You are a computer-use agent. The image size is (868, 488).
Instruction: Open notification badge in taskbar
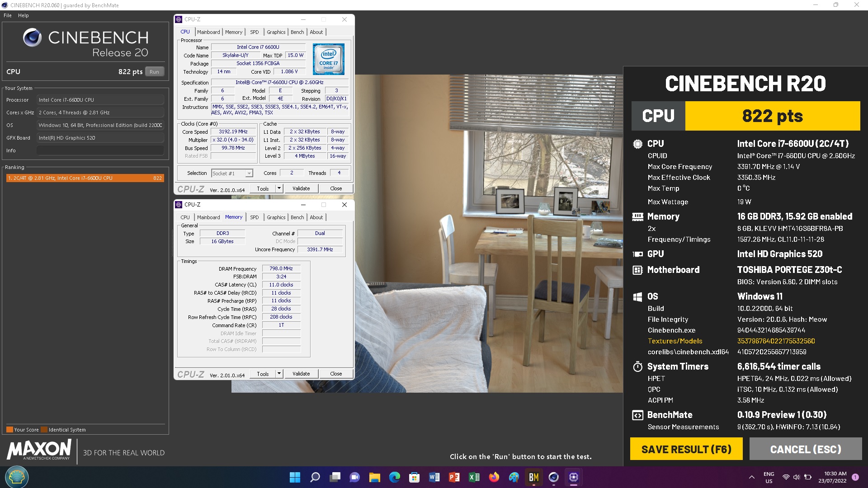coord(855,477)
